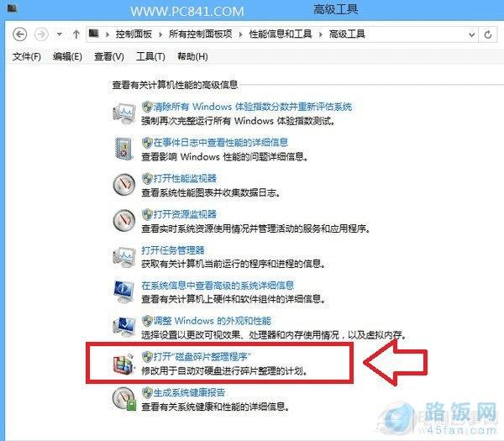Image resolution: width=504 pixels, height=441 pixels.
Task: Open 打开资源监视器 link
Action: [185, 214]
